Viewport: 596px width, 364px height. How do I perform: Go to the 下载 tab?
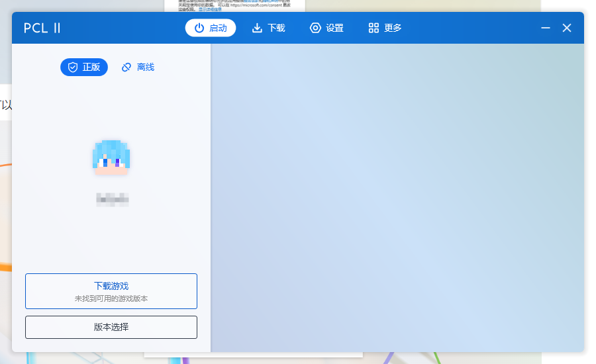pos(269,28)
